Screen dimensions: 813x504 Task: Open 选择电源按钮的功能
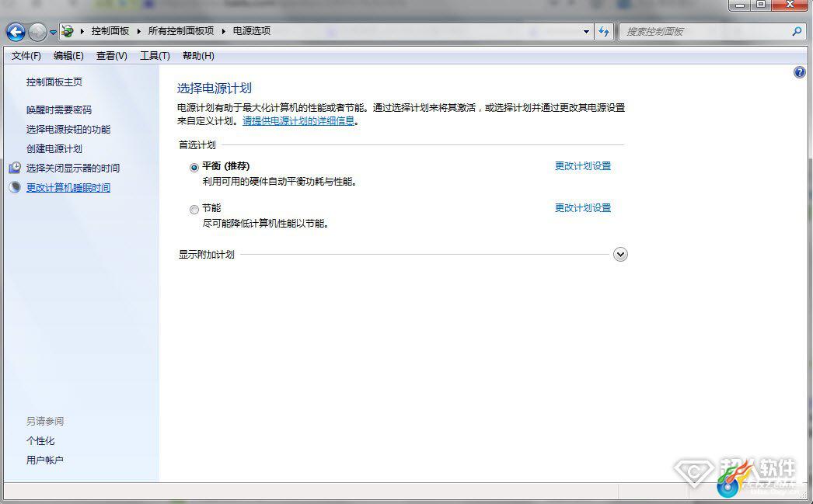(x=68, y=130)
